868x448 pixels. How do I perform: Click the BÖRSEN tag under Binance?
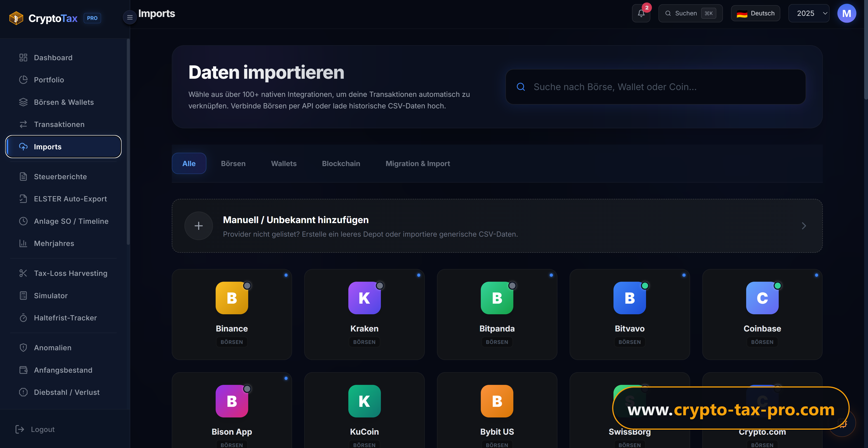[232, 342]
